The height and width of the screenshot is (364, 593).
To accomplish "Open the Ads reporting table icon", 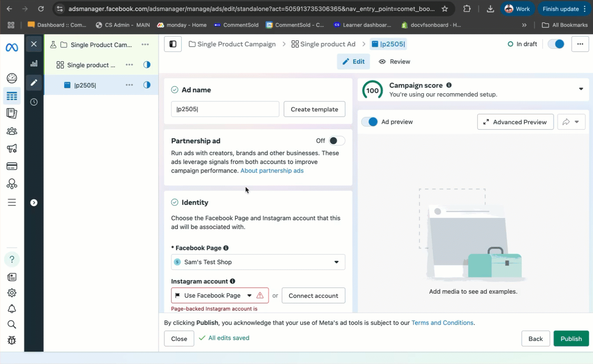I will tap(12, 96).
